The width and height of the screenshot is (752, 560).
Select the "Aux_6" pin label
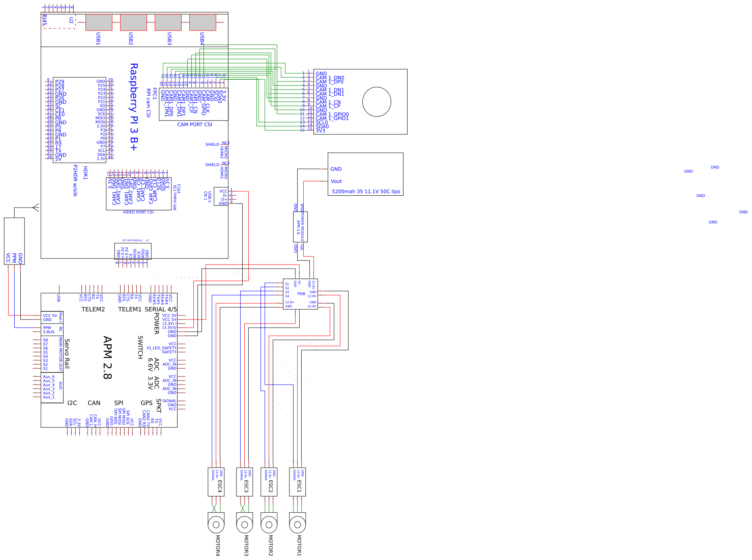point(49,377)
